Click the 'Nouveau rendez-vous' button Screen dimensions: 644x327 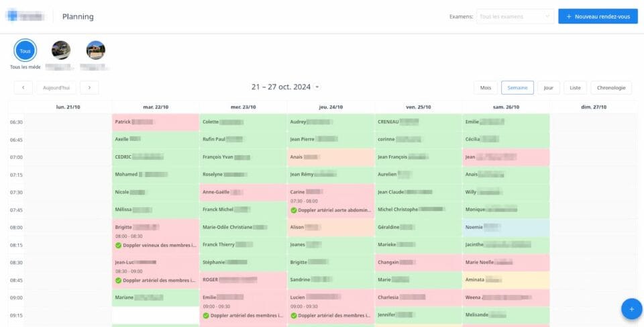(598, 16)
